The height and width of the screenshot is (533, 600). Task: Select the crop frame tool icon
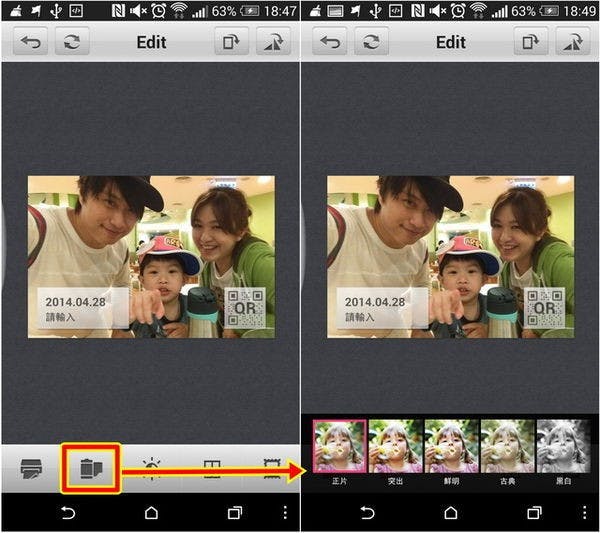[x=212, y=469]
